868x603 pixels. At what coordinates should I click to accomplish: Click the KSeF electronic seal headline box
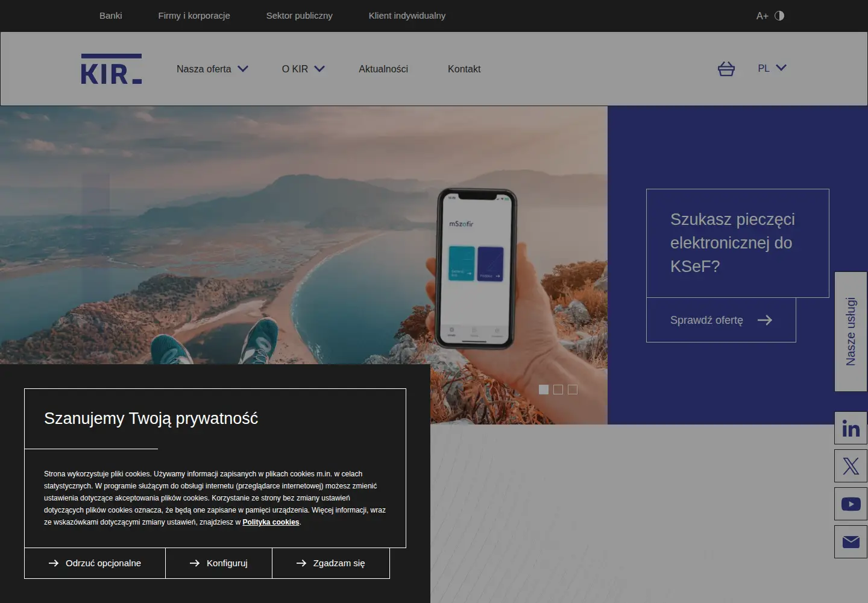[738, 243]
